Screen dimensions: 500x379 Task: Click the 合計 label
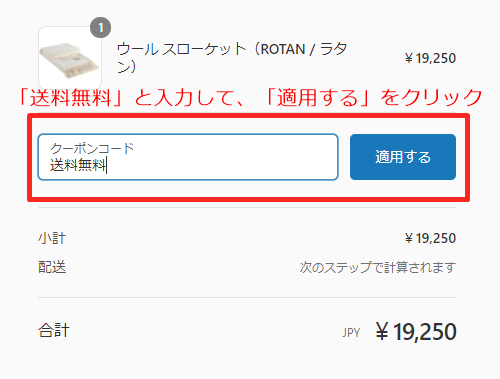pos(54,331)
